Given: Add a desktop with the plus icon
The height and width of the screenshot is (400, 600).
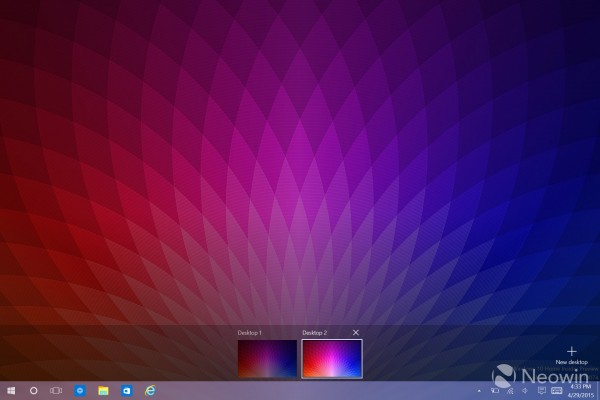Looking at the screenshot, I should tap(572, 351).
